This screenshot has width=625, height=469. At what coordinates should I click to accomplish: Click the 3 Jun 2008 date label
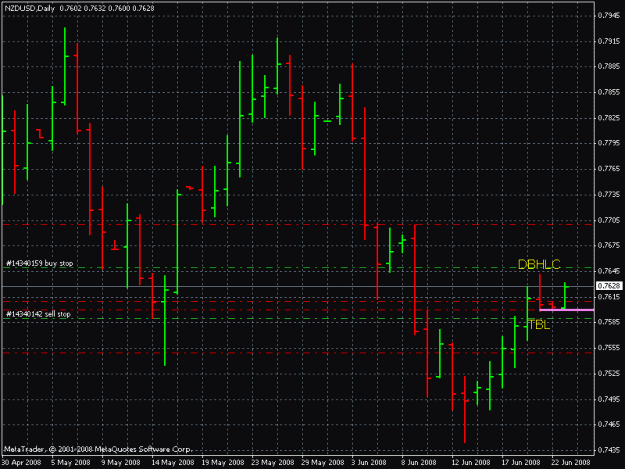tap(369, 462)
